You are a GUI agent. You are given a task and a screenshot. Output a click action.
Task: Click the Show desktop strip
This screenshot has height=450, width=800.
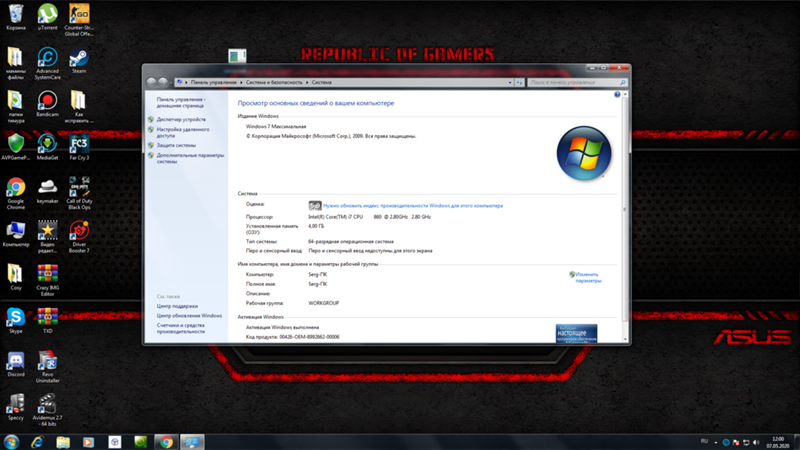click(x=796, y=442)
